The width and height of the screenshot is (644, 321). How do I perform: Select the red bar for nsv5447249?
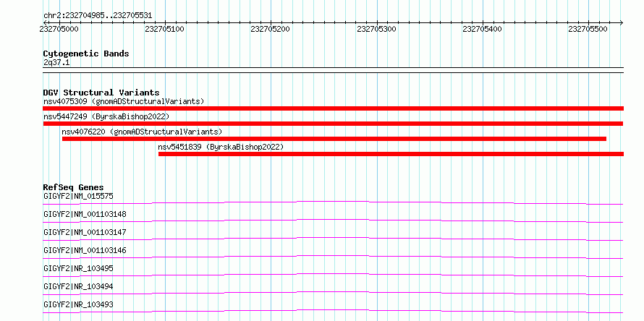333,124
